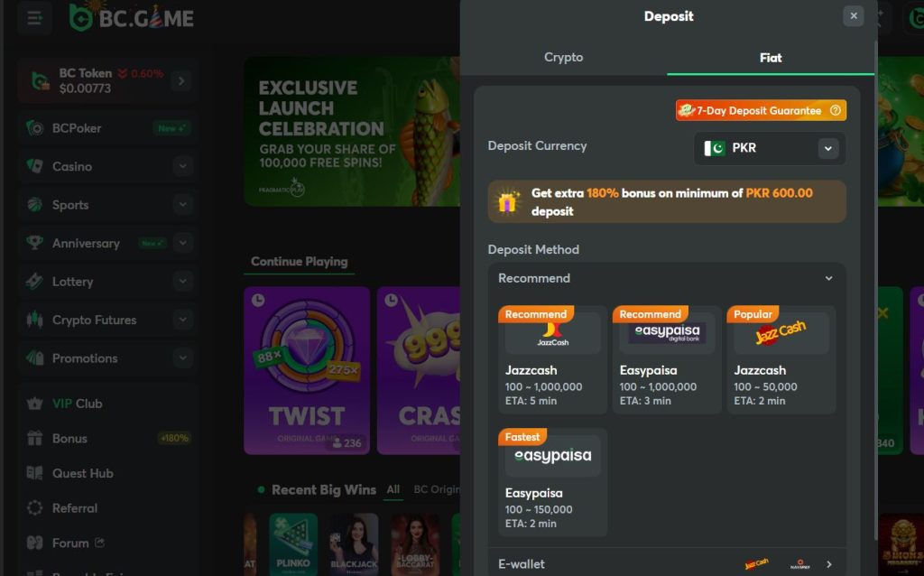Click the BC.GAME logo
The width and height of the screenshot is (924, 576).
[x=132, y=17]
